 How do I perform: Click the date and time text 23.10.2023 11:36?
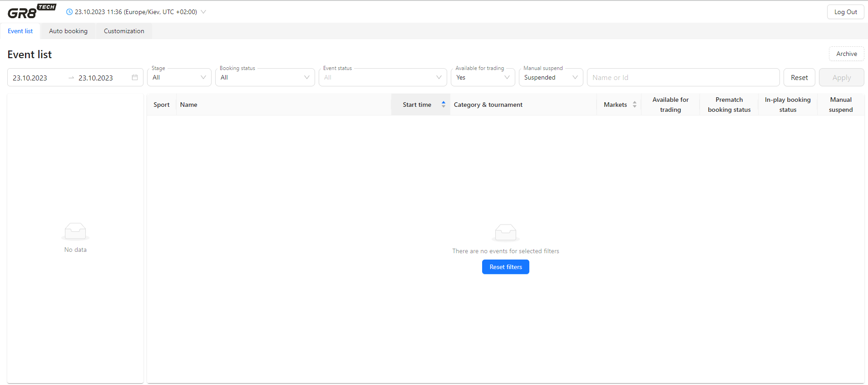coord(99,12)
